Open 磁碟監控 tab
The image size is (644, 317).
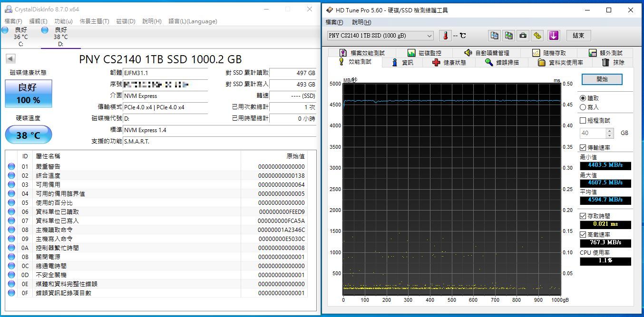coord(424,53)
